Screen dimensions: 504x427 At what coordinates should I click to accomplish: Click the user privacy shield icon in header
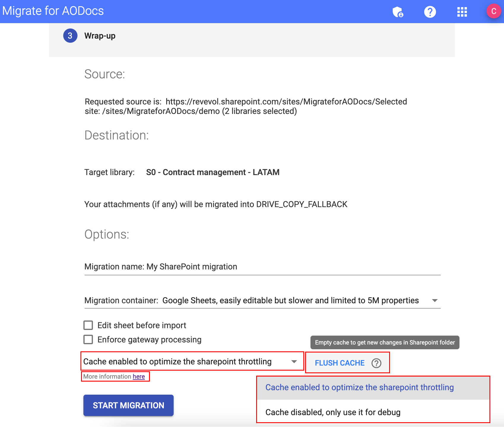(398, 11)
